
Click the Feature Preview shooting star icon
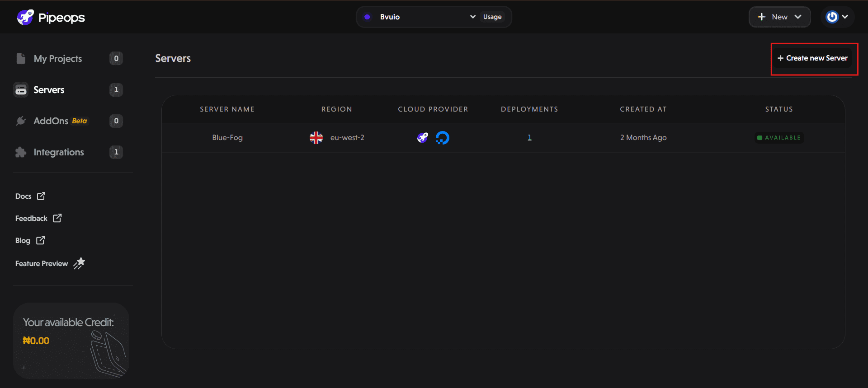pos(79,263)
